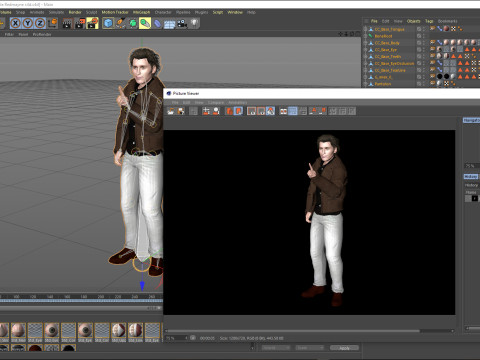Toggle layer box of CC_Base_Tongue
480x360 pixels.
pyautogui.click(x=419, y=29)
